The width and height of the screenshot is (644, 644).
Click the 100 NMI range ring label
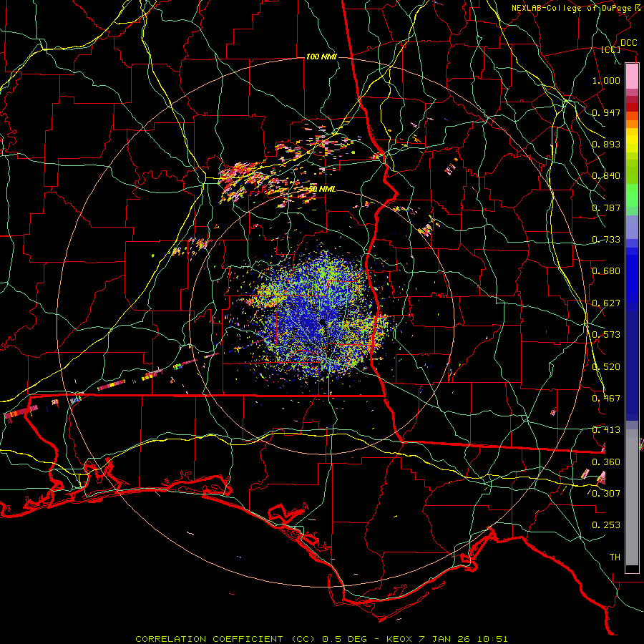(x=321, y=57)
